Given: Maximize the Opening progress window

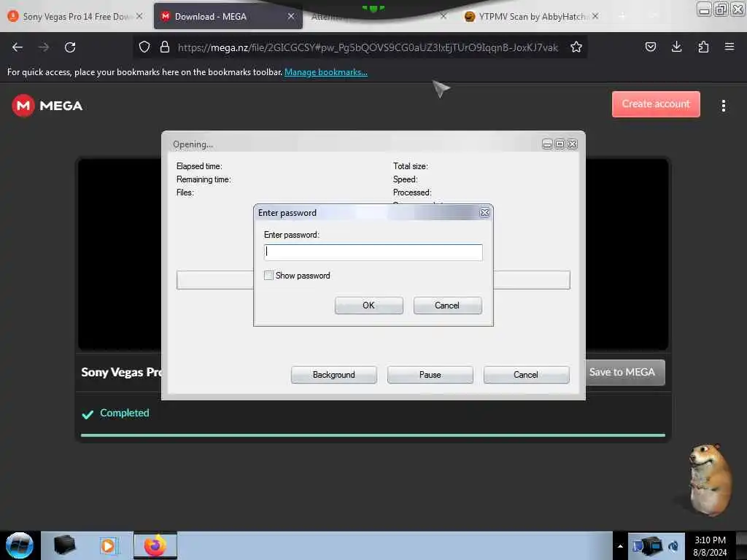Looking at the screenshot, I should [x=560, y=144].
